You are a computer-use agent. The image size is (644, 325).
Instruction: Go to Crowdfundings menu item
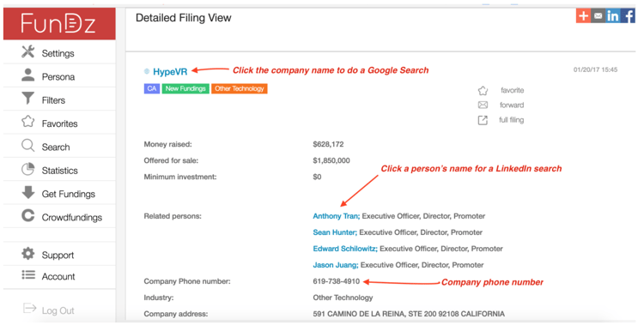[x=62, y=217]
